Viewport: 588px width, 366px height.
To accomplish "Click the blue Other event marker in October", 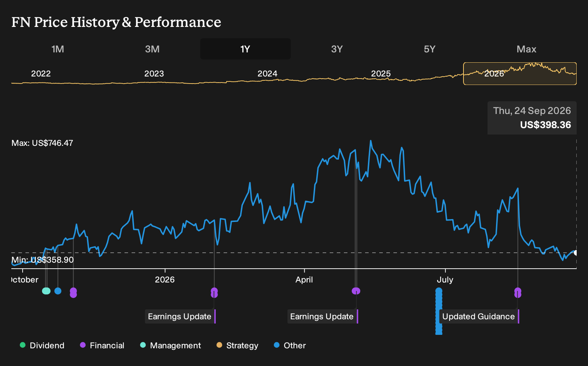I will coord(58,291).
